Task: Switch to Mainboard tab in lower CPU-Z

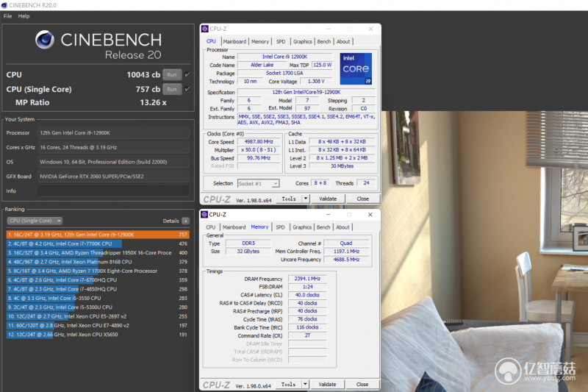Action: click(x=234, y=227)
